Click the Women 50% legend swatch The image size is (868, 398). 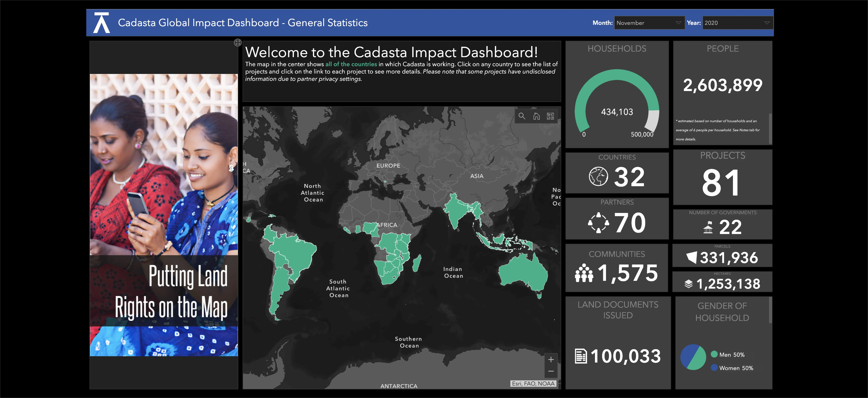click(714, 368)
